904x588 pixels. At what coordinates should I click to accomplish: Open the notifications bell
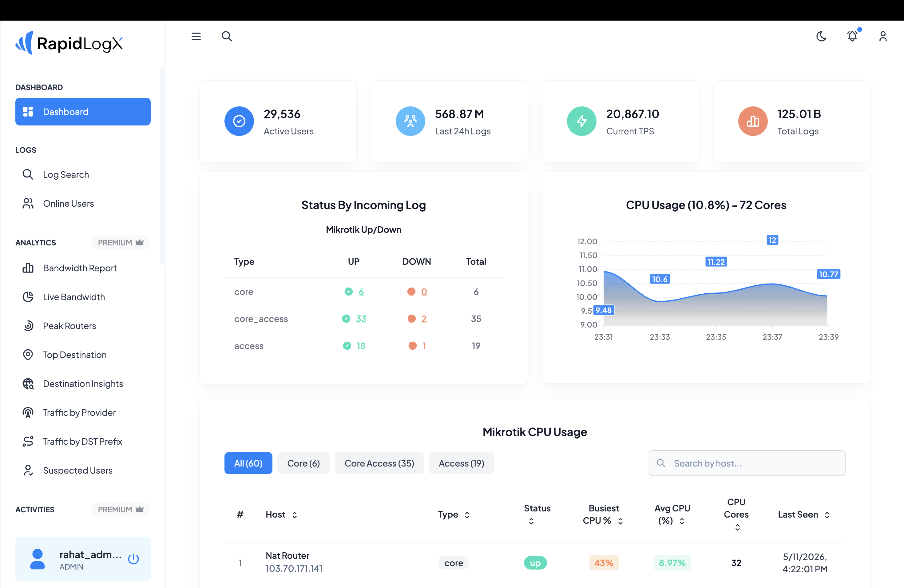coord(852,36)
